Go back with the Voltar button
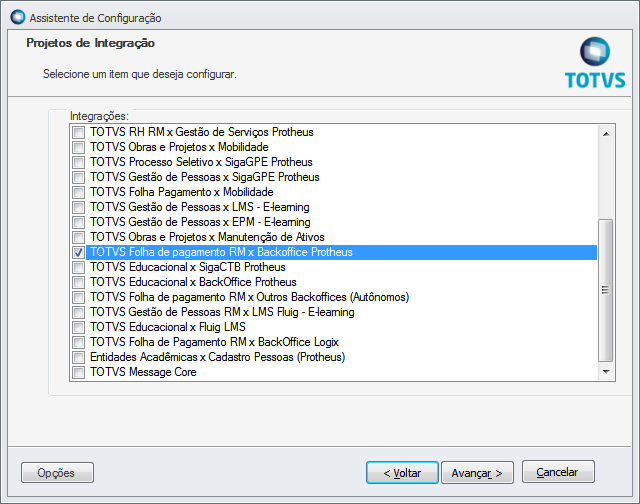This screenshot has height=504, width=640. 402,473
